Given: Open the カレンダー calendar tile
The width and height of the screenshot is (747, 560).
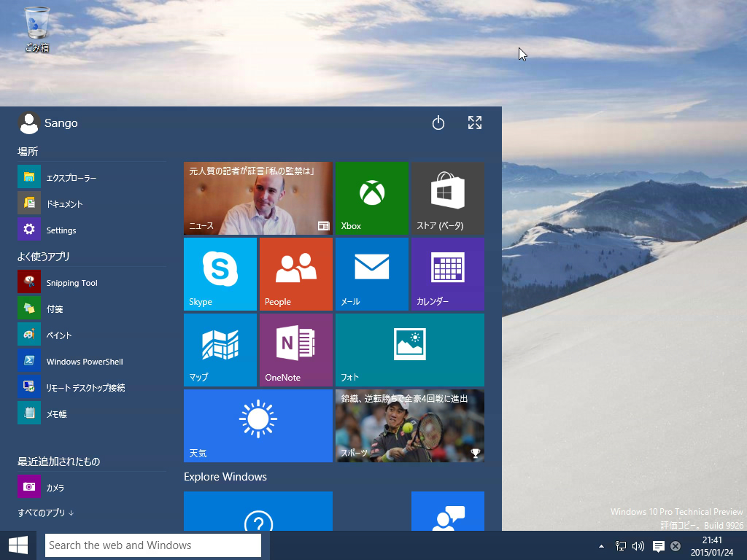Looking at the screenshot, I should (x=447, y=274).
